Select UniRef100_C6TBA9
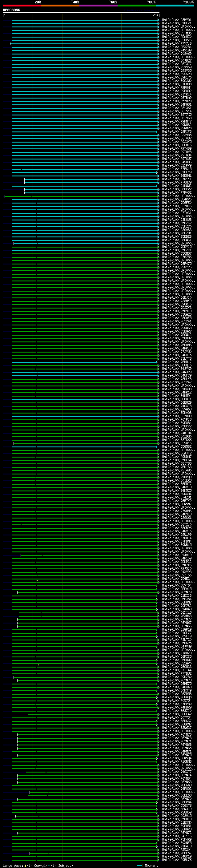This screenshot has width=197, height=868. [177, 98]
